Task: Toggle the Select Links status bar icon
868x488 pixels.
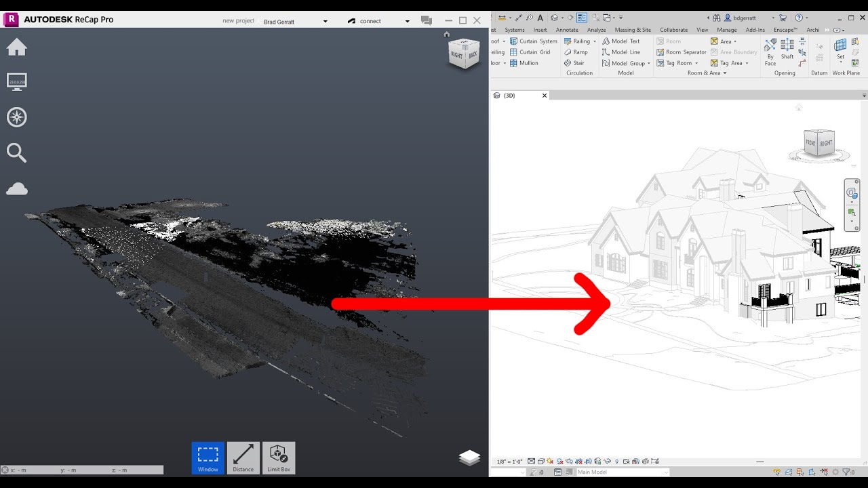Action: (777, 472)
